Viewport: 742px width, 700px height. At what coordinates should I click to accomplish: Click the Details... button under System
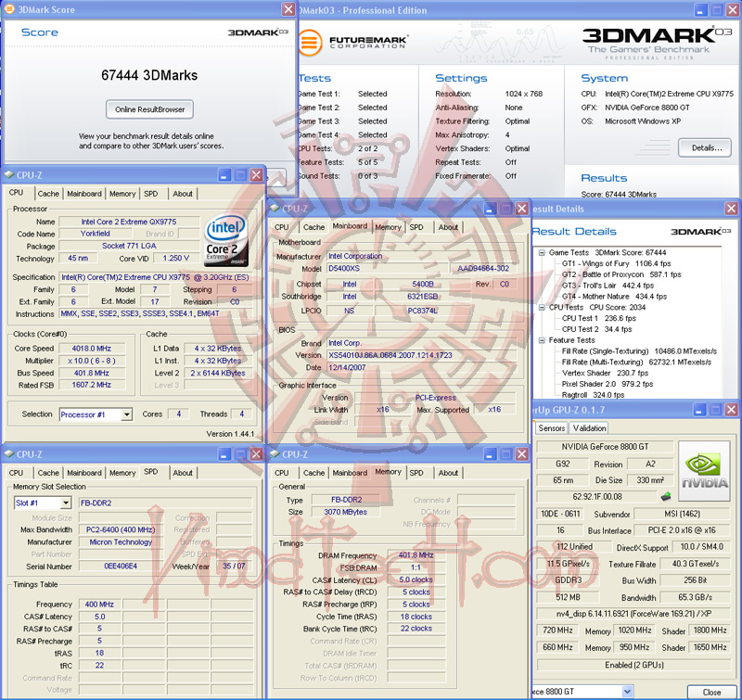[x=705, y=148]
